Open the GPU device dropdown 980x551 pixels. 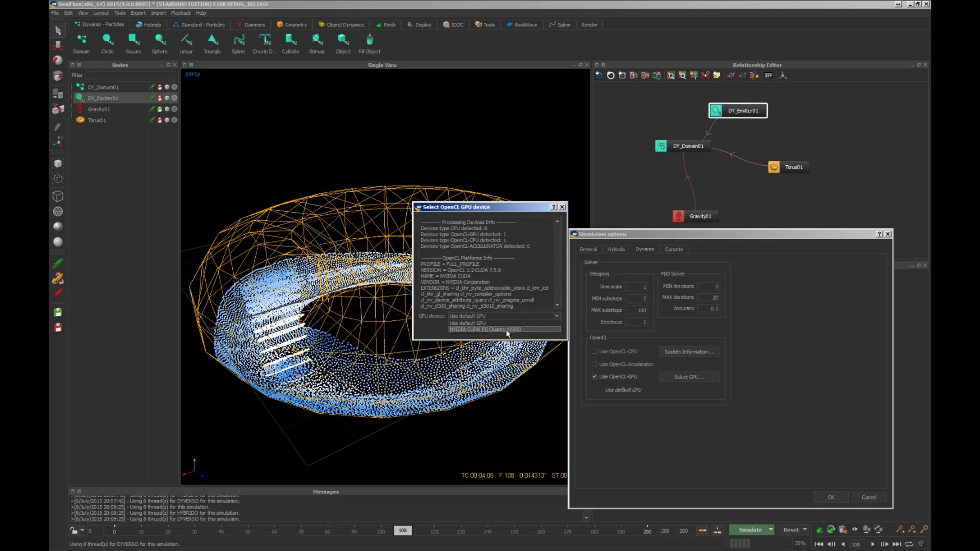504,316
